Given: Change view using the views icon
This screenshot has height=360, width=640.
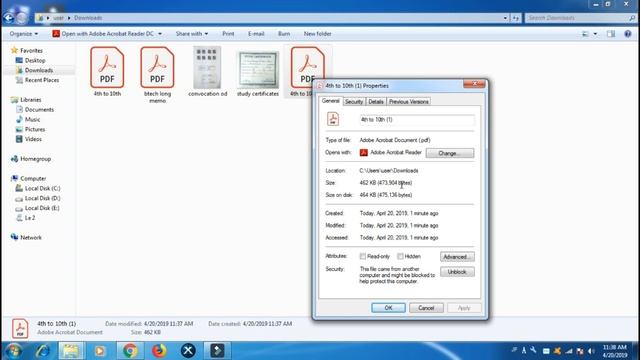Looking at the screenshot, I should 585,34.
